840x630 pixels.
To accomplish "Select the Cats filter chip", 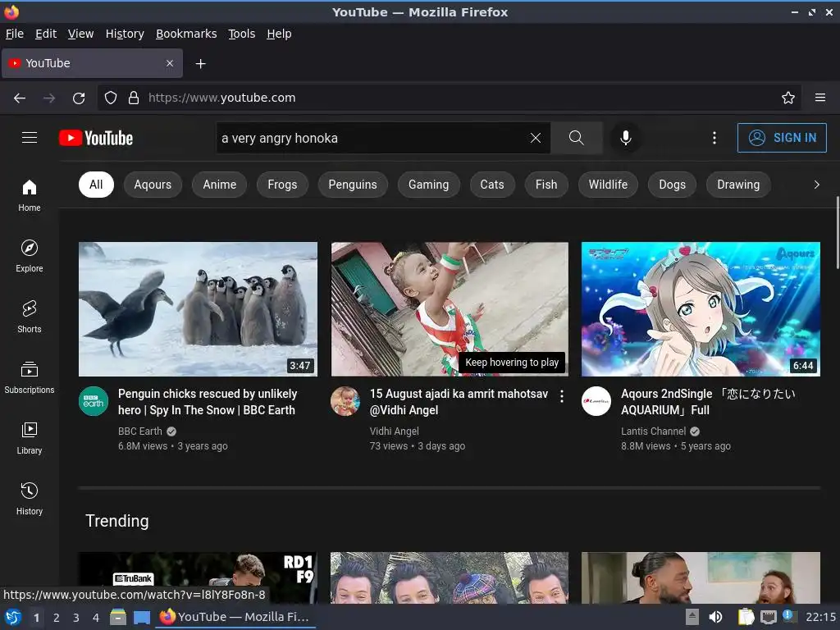I will click(x=492, y=185).
